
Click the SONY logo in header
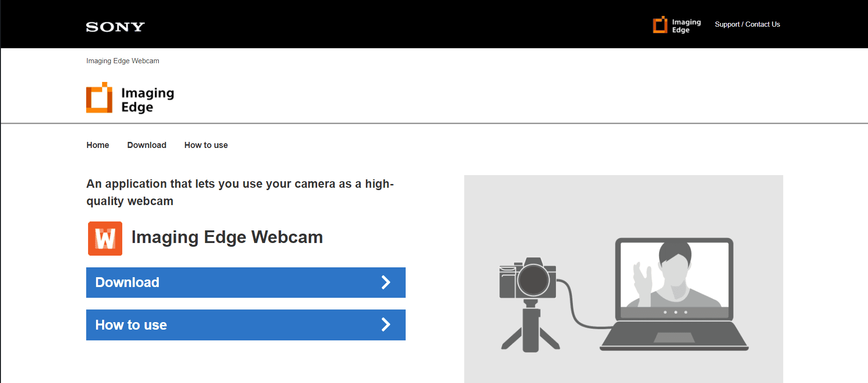pos(115,27)
